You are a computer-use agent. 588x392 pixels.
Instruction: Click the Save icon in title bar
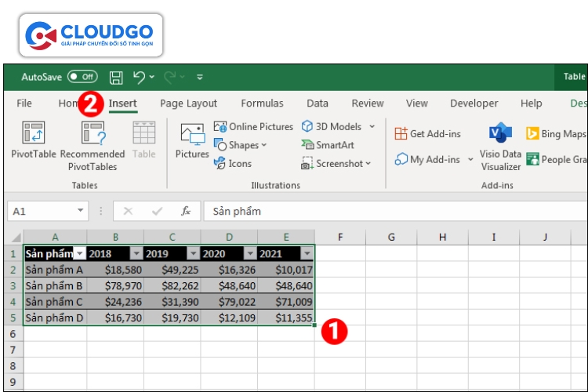tap(116, 77)
